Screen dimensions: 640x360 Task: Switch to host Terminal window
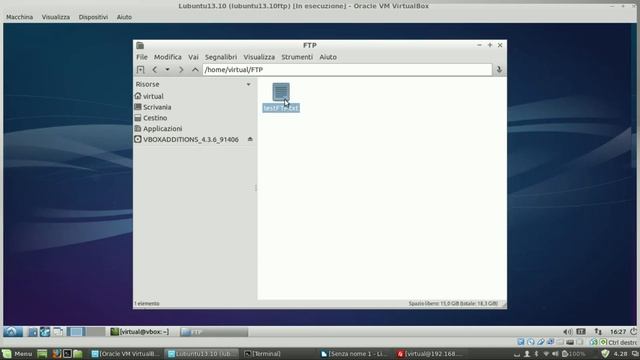pyautogui.click(x=262, y=354)
